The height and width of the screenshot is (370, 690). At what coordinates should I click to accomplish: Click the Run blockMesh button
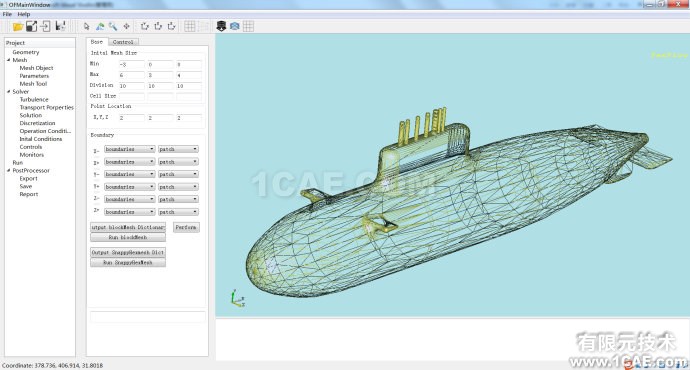(x=128, y=237)
